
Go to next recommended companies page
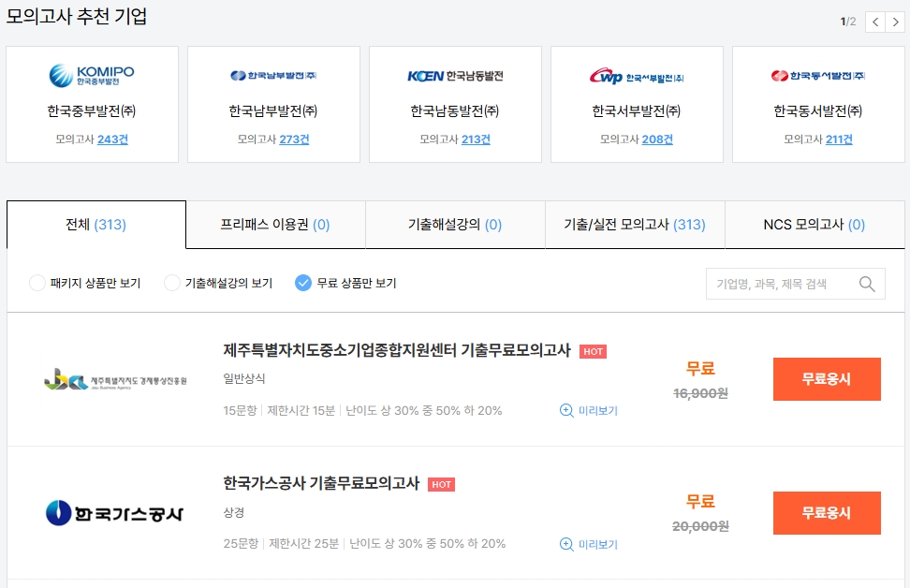(896, 22)
